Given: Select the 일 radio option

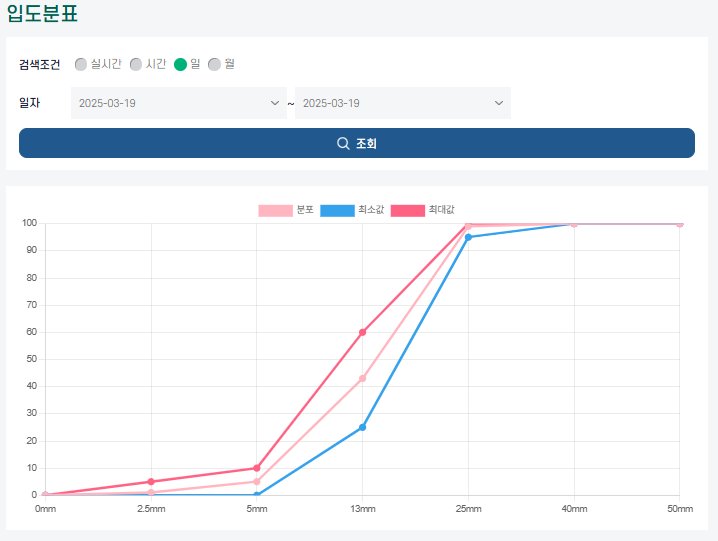Looking at the screenshot, I should (x=180, y=64).
